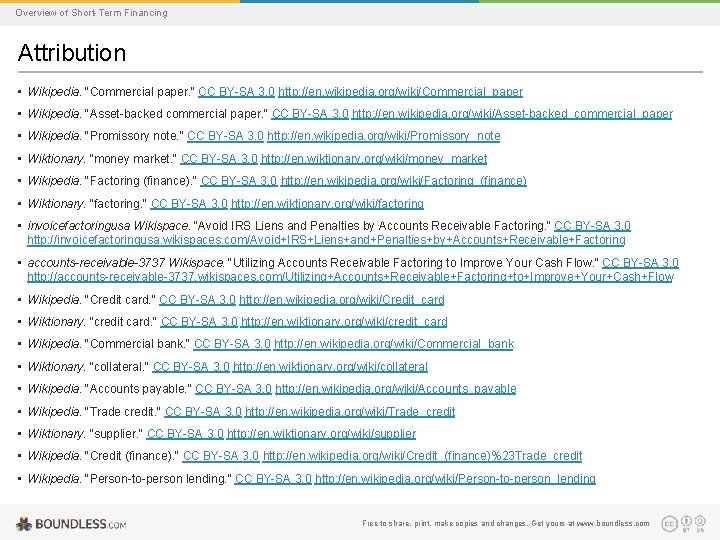Image resolution: width=720 pixels, height=540 pixels.
Task: Open the Factoring (finance) Wikipedia URL
Action: pyautogui.click(x=404, y=181)
